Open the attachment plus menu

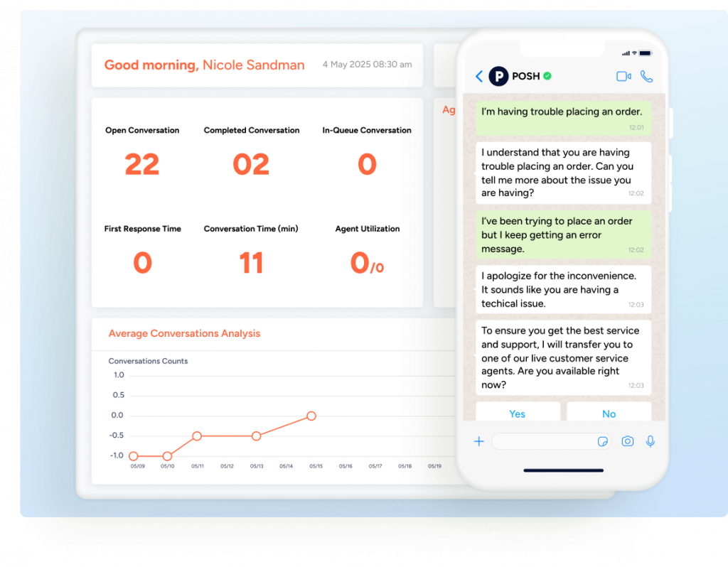(479, 441)
